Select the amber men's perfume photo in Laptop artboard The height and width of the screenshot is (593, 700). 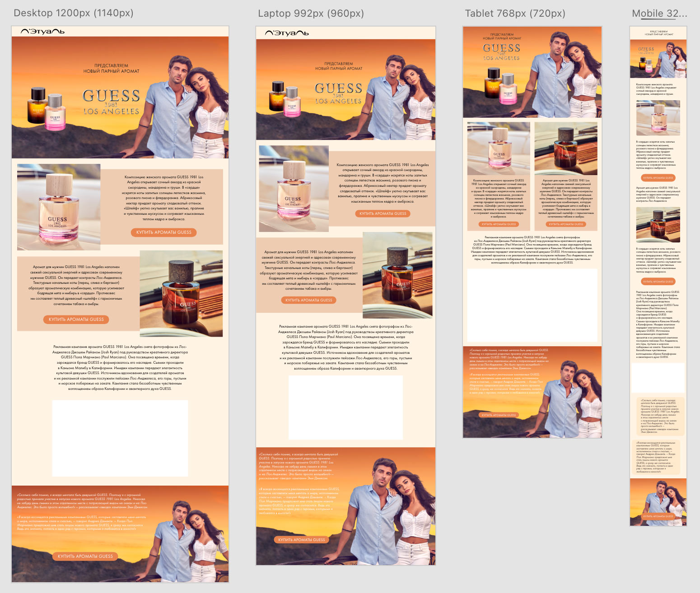pyautogui.click(x=397, y=275)
